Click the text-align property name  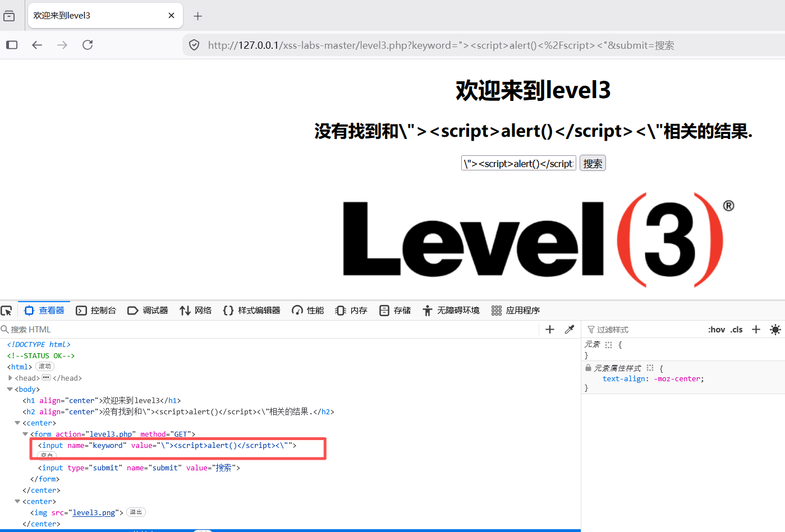pyautogui.click(x=623, y=379)
